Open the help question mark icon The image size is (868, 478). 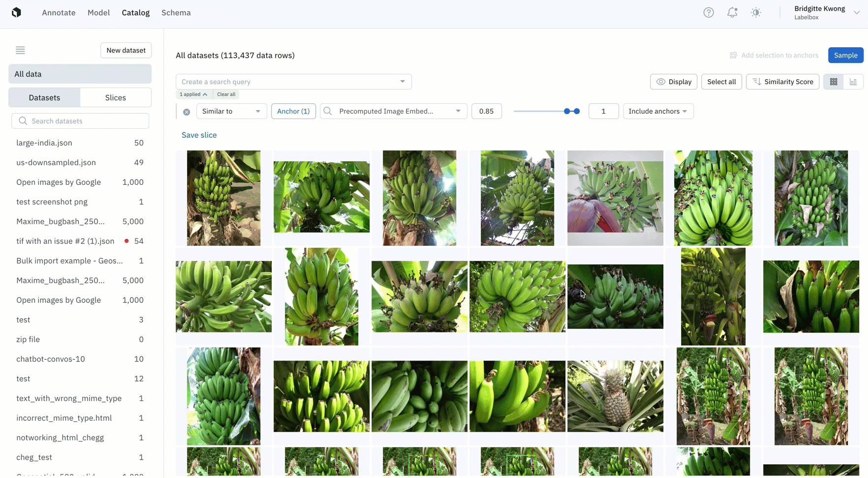point(709,13)
